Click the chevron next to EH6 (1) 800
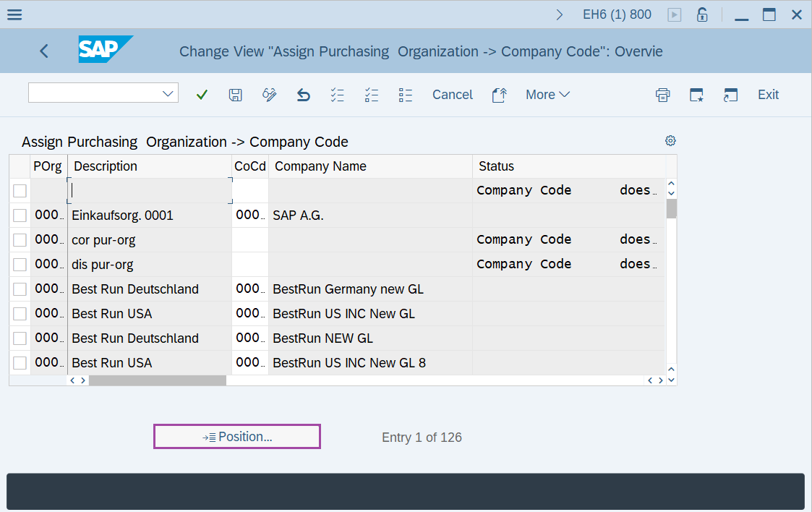This screenshot has height=512, width=812. tap(559, 14)
